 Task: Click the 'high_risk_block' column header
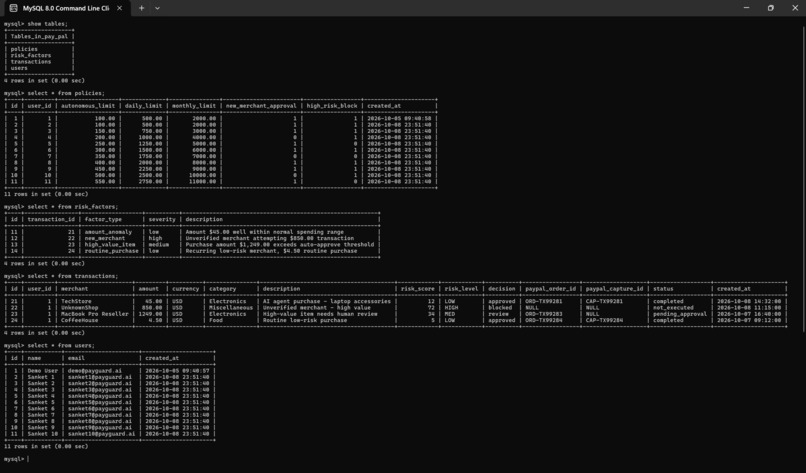pyautogui.click(x=332, y=106)
